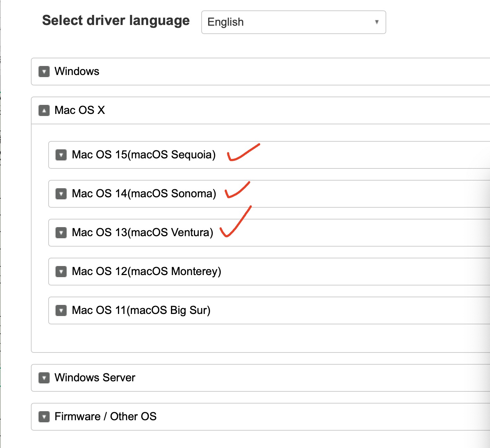Expand Mac OS 15 Sequoia arrow icon
Screen dimensions: 490x448
point(61,155)
